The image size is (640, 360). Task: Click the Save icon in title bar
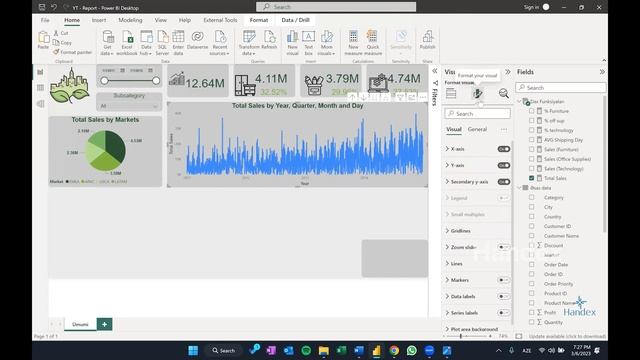pyautogui.click(x=42, y=7)
